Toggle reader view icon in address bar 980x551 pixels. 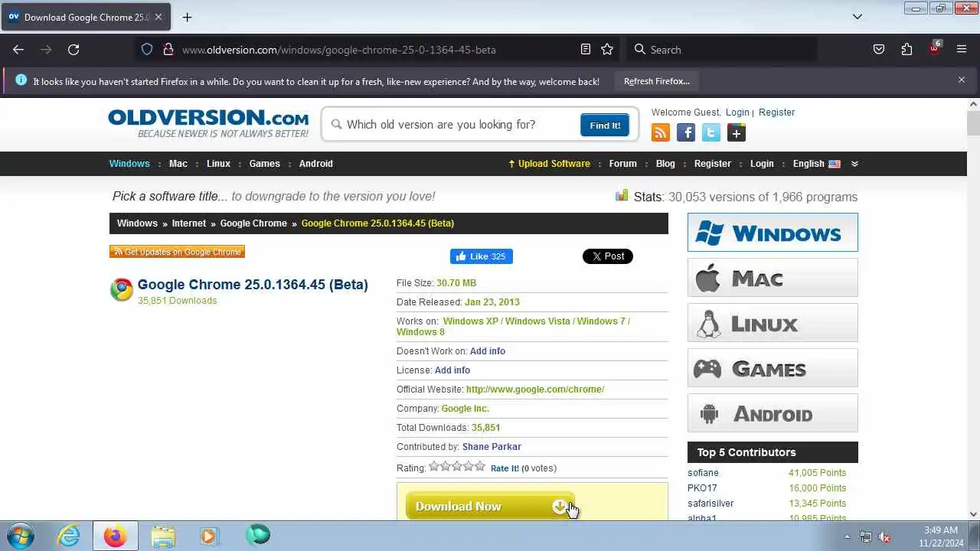(x=586, y=49)
